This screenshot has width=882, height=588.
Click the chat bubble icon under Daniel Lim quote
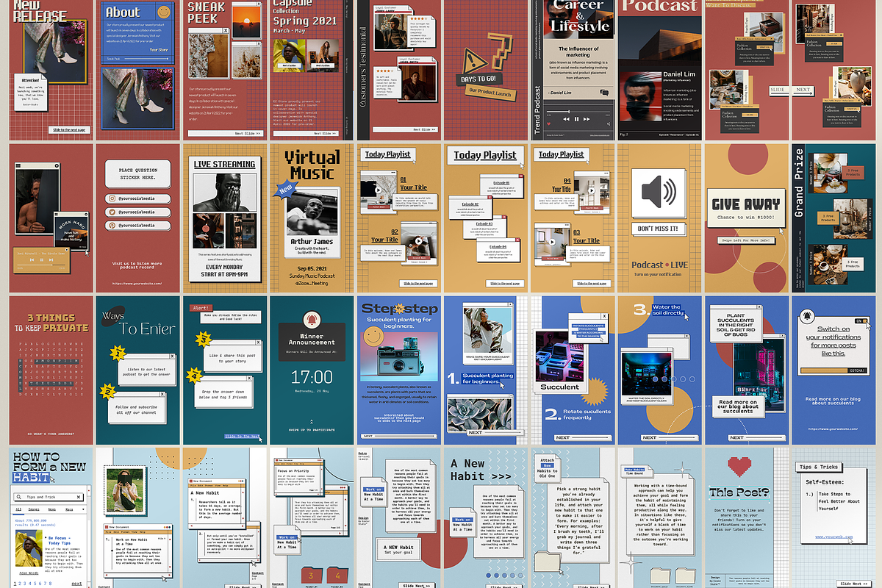coord(603,92)
